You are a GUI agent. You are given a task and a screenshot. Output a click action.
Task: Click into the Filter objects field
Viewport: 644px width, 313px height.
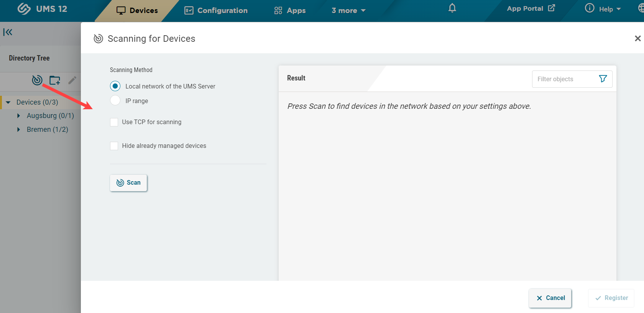coord(563,79)
